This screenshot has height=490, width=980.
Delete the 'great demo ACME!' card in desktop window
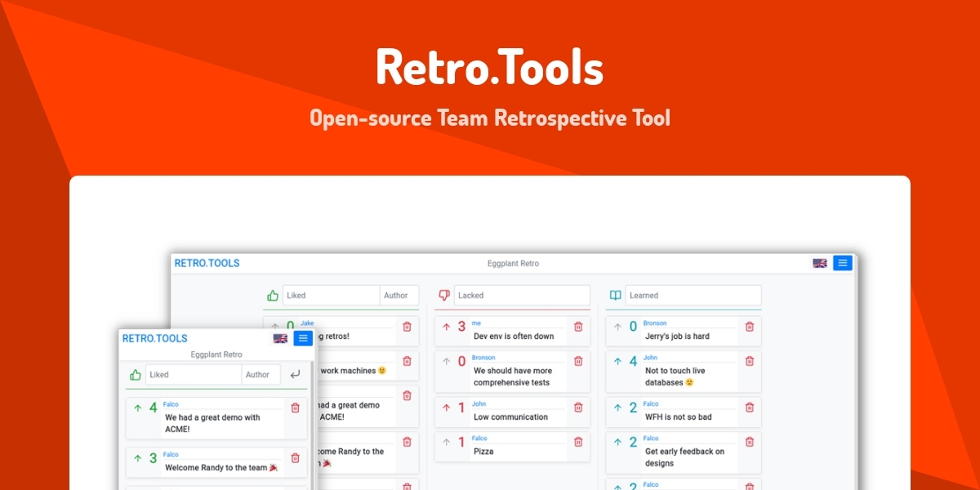click(407, 395)
